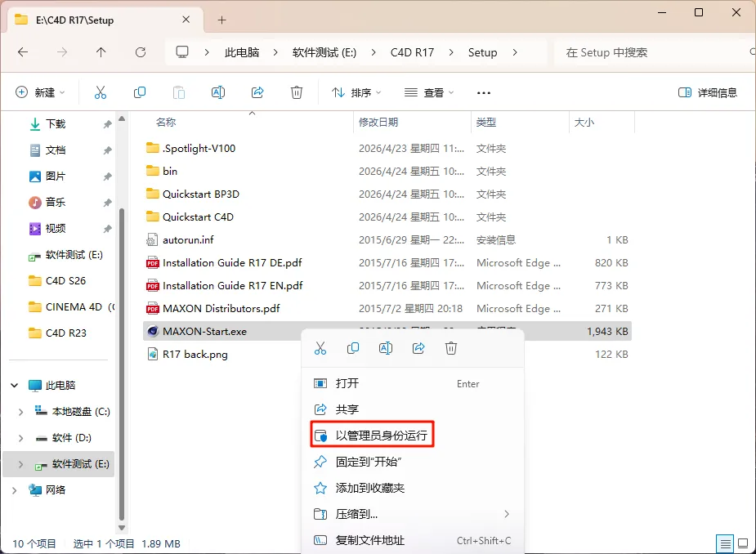This screenshot has width=756, height=554.
Task: Click the navigation pane scrollbar up arrow
Action: pyautogui.click(x=122, y=118)
